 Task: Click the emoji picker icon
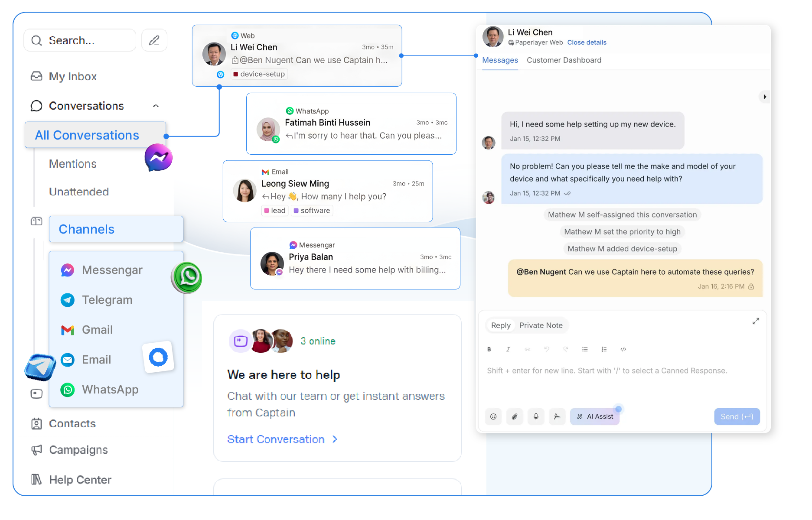point(493,416)
